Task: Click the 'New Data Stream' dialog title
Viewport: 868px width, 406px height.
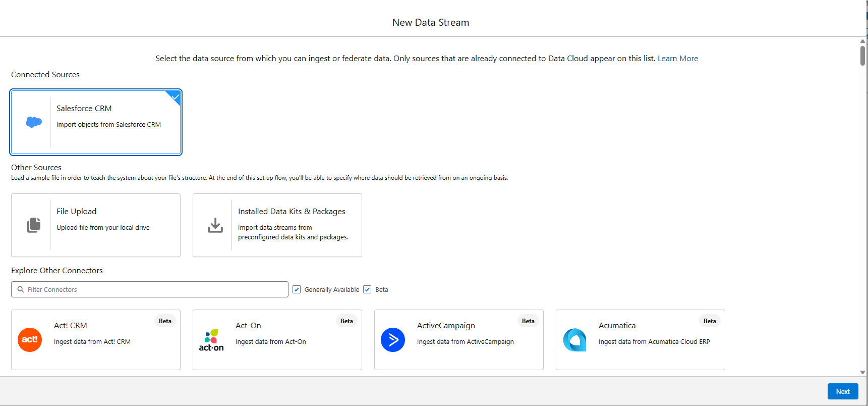Action: point(431,23)
